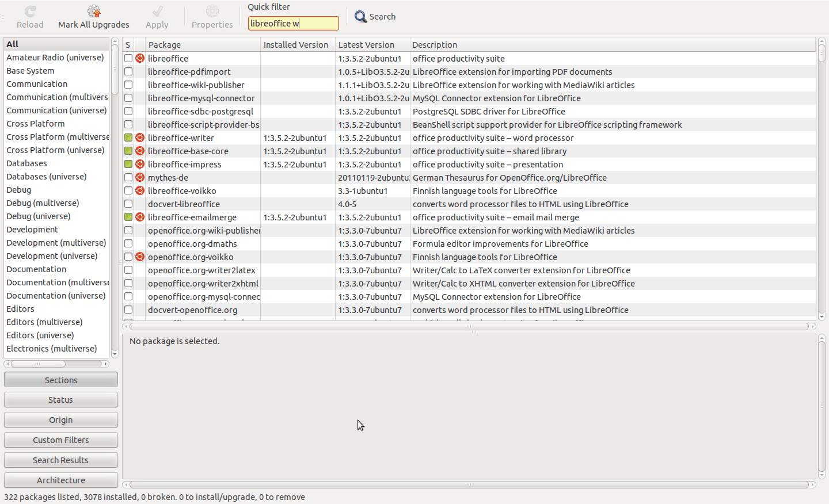The height and width of the screenshot is (504, 829).
Task: Click the Sections filter button
Action: pyautogui.click(x=61, y=380)
